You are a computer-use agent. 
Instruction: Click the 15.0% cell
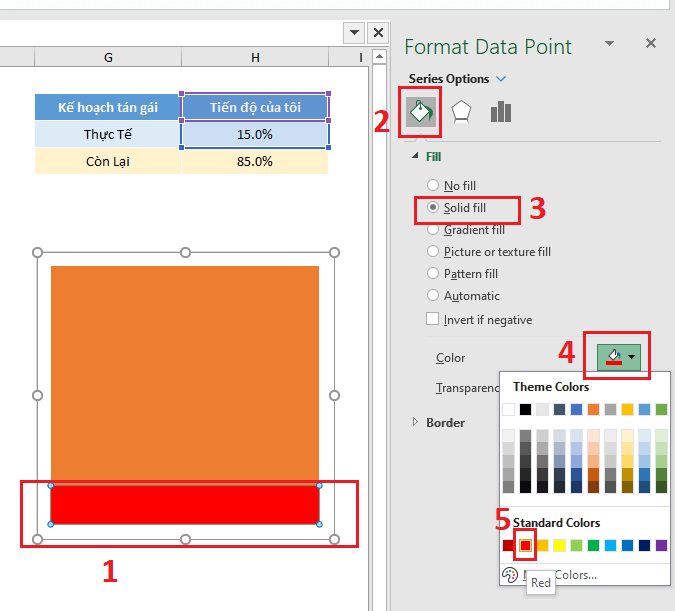click(255, 134)
